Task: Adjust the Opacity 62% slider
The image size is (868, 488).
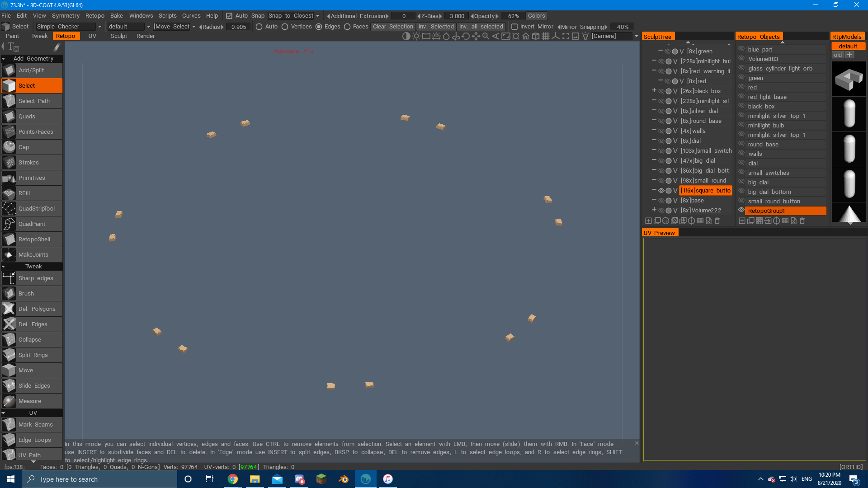Action: (513, 16)
